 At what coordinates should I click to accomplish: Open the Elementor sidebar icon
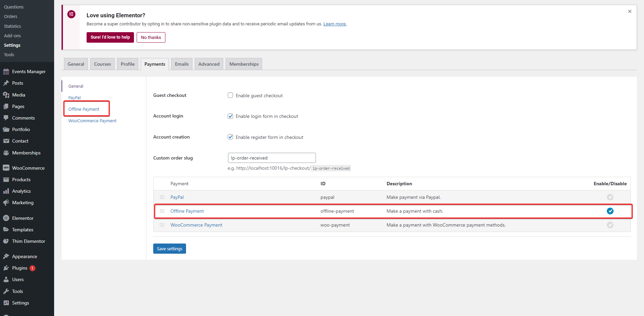6,218
